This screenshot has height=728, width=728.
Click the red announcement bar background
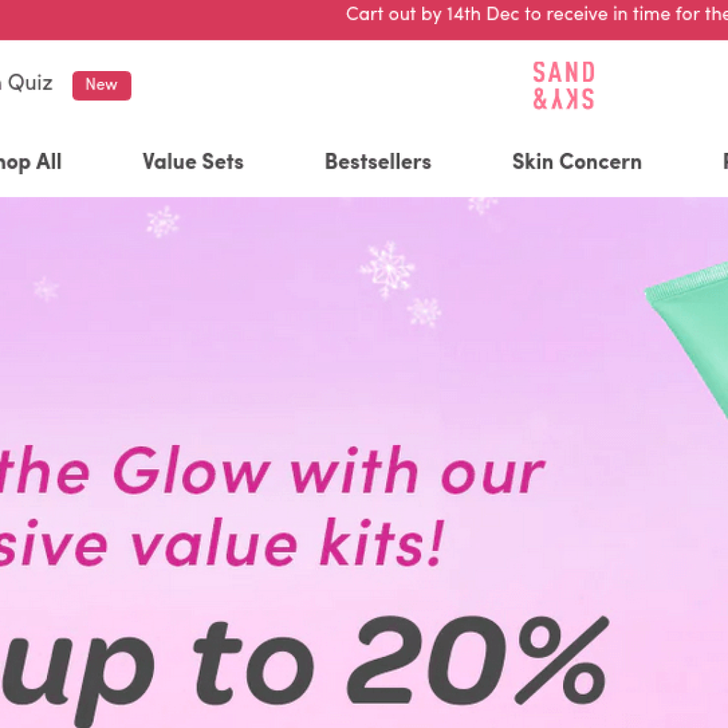(x=172, y=20)
